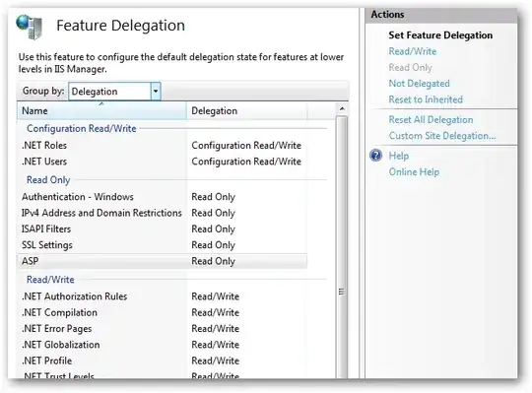Image resolution: width=532 pixels, height=393 pixels.
Task: Click the scrollbar up arrow
Action: coord(342,109)
